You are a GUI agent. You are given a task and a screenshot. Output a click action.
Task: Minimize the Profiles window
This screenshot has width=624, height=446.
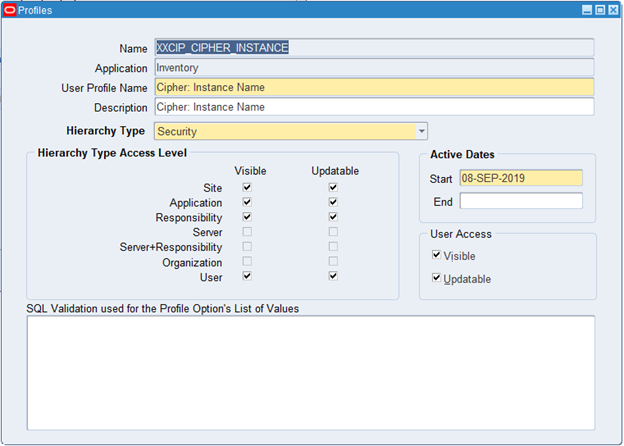point(586,9)
